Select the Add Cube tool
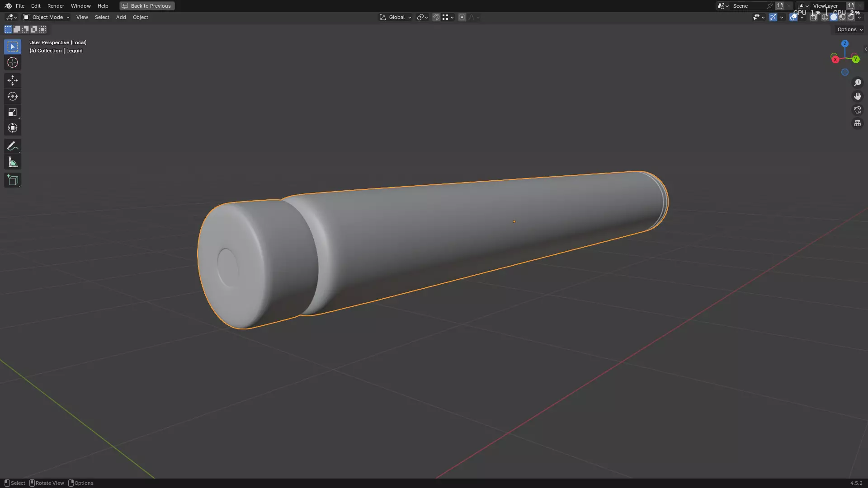The image size is (868, 488). (12, 180)
